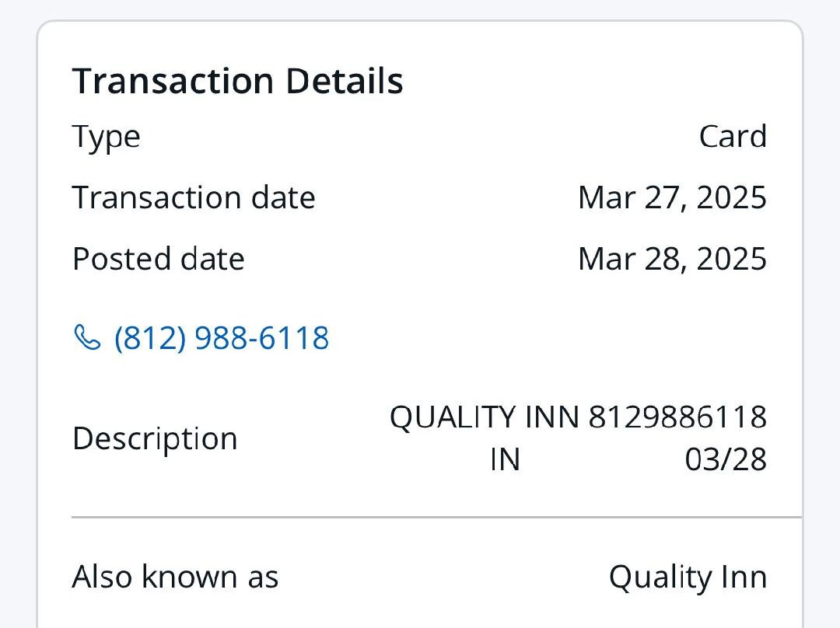Click the 'IN' state code text

(505, 459)
